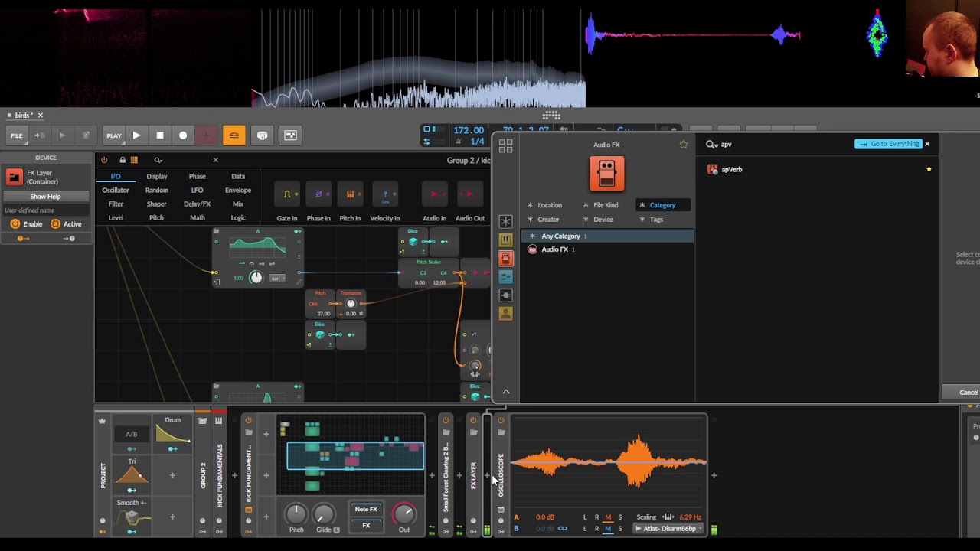980x551 pixels.
Task: Toggle favorite star on Audio FX header
Action: pyautogui.click(x=684, y=144)
